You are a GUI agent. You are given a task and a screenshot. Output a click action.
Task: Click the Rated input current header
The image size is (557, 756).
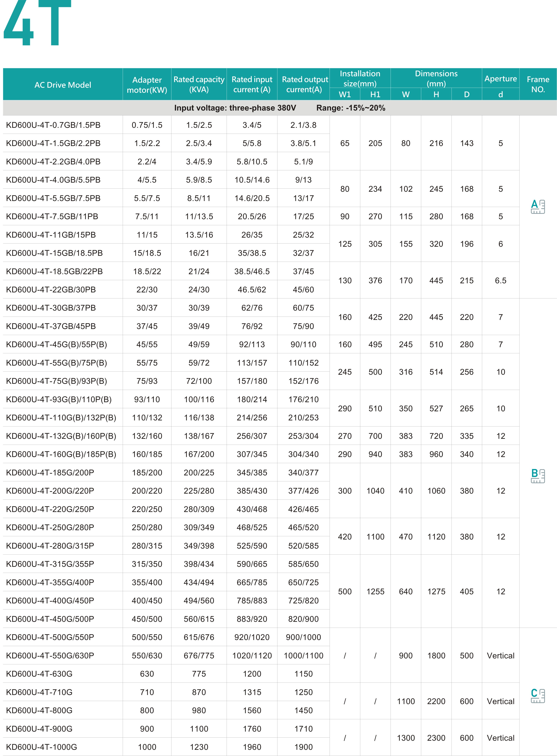tap(252, 84)
